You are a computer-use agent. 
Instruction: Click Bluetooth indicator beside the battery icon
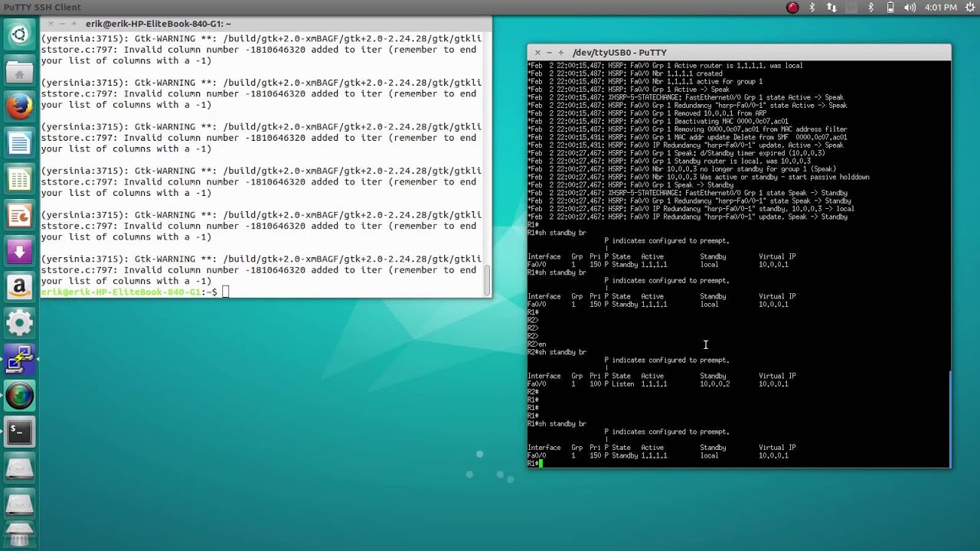[x=871, y=8]
